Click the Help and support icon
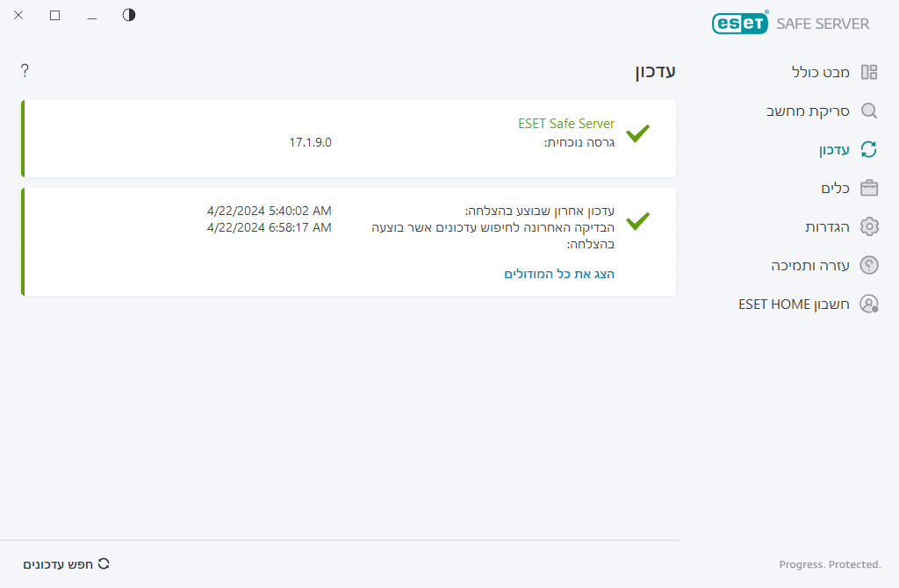The height and width of the screenshot is (588, 899). point(869,265)
